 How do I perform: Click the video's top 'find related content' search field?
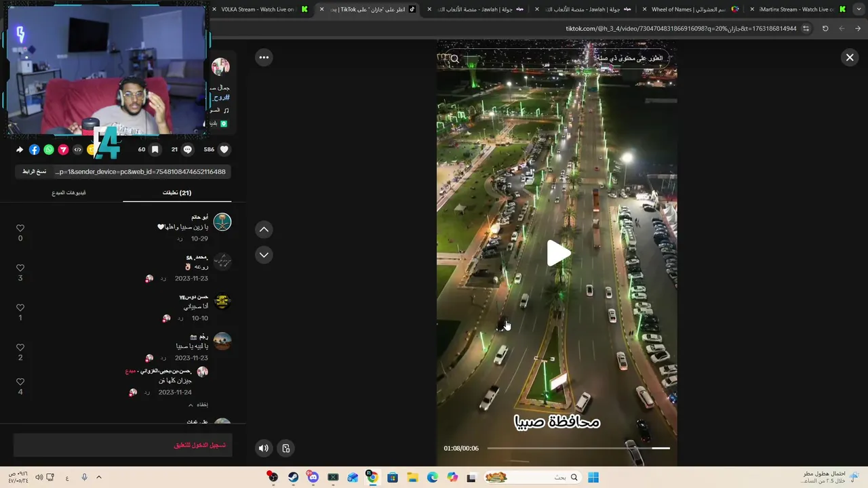point(556,59)
